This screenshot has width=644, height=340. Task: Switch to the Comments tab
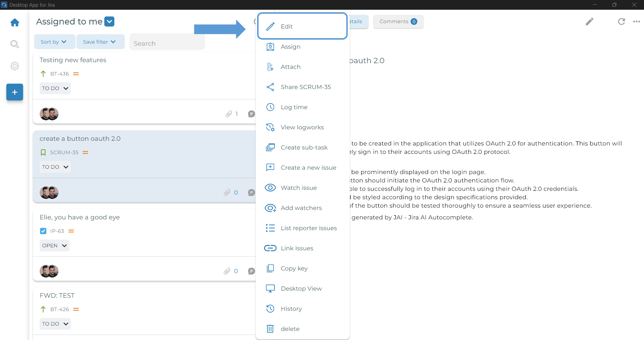click(398, 22)
